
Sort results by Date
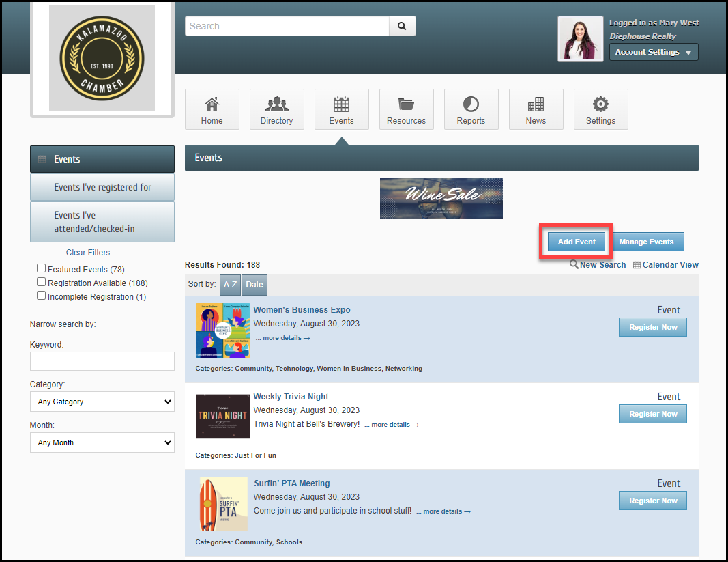[x=254, y=285]
